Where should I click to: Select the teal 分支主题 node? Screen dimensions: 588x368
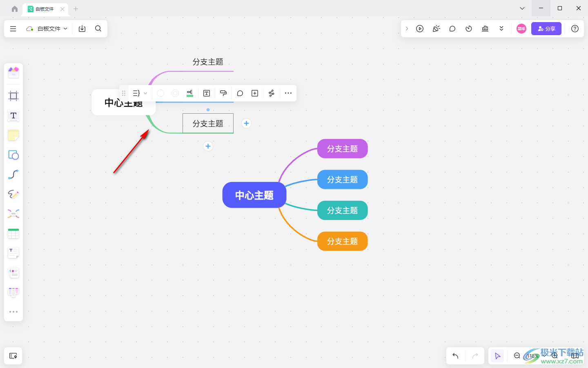[x=343, y=211]
